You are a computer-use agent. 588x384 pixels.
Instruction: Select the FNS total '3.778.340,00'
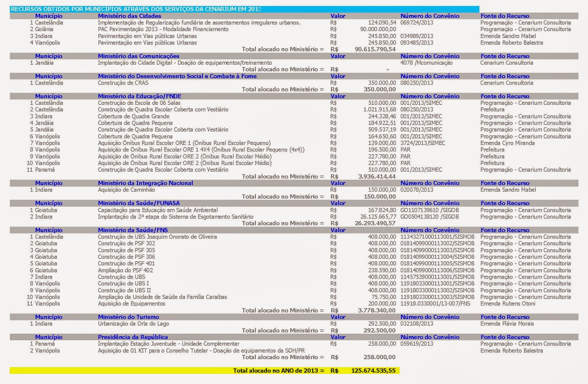pos(377,310)
